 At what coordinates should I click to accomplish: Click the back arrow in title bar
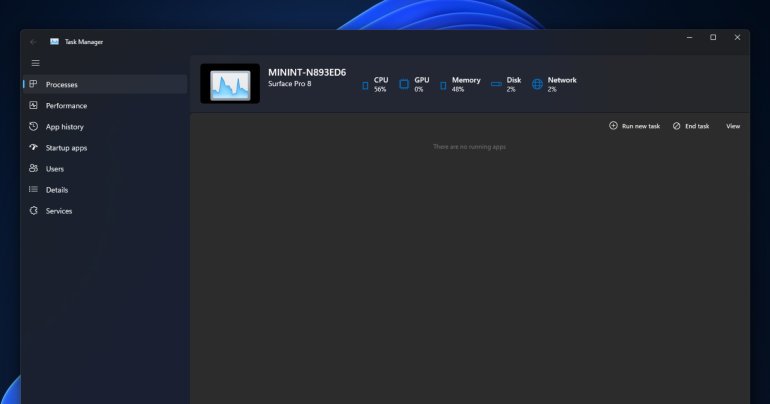pyautogui.click(x=34, y=41)
